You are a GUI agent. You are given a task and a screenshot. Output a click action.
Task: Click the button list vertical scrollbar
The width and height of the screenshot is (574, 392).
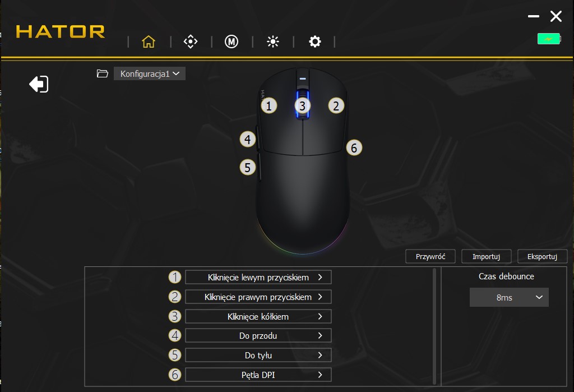pos(435,325)
